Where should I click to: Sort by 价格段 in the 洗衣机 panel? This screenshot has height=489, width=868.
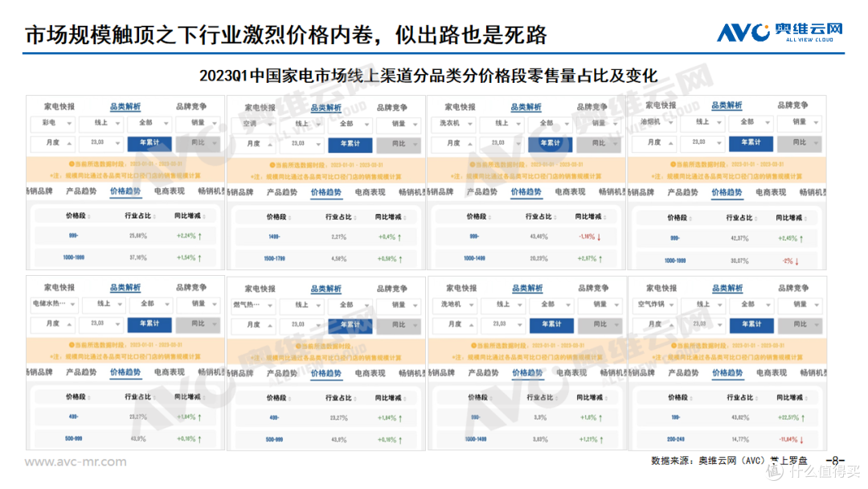(479, 217)
